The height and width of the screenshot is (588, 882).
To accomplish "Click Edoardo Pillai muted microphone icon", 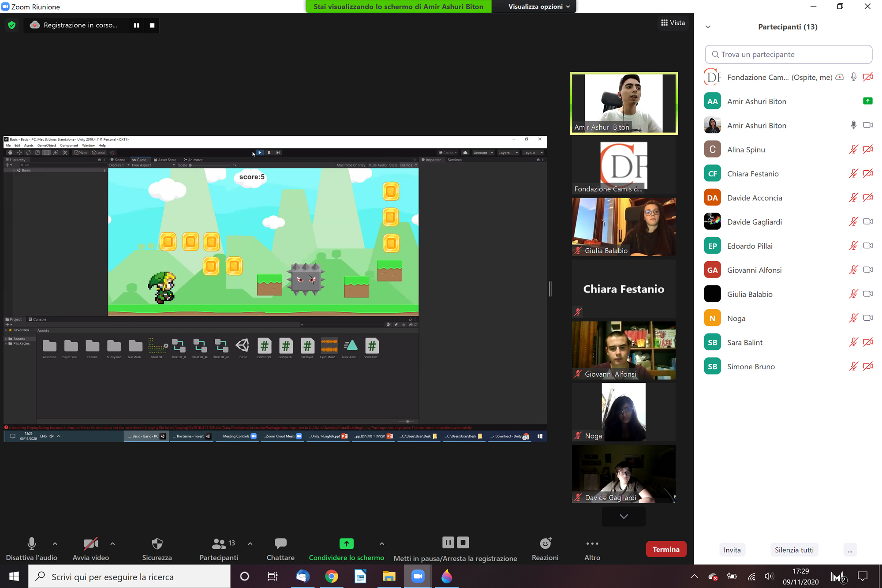I will point(853,246).
